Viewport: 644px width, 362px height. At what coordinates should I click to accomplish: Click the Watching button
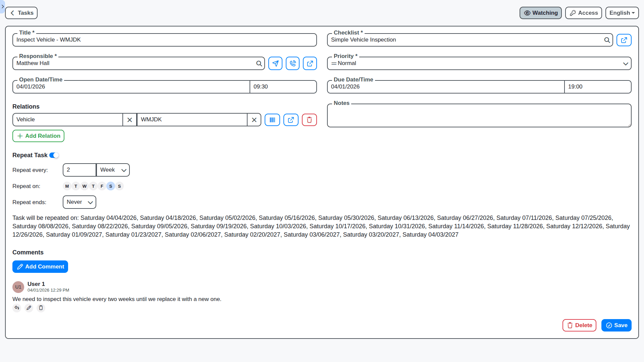click(x=540, y=13)
